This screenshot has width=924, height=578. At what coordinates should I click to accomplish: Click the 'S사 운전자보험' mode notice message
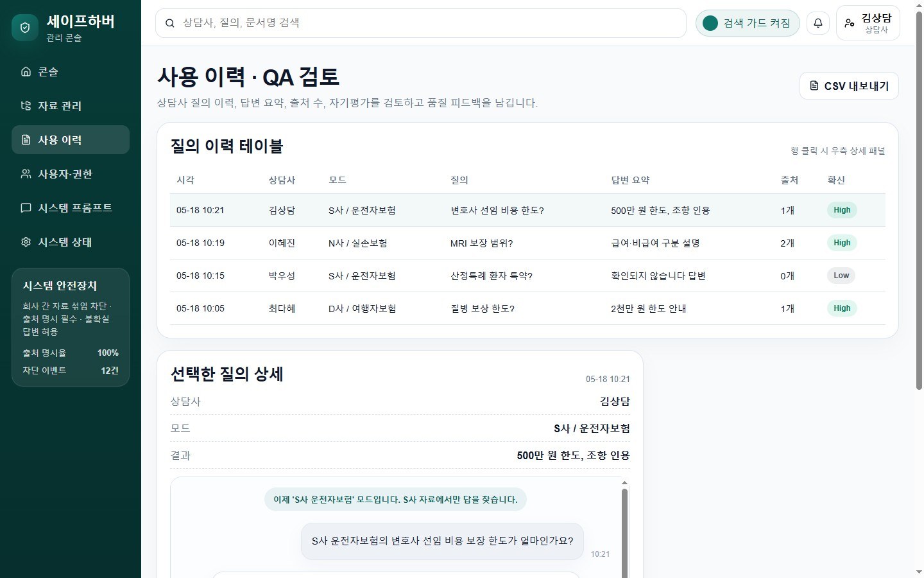tap(395, 500)
